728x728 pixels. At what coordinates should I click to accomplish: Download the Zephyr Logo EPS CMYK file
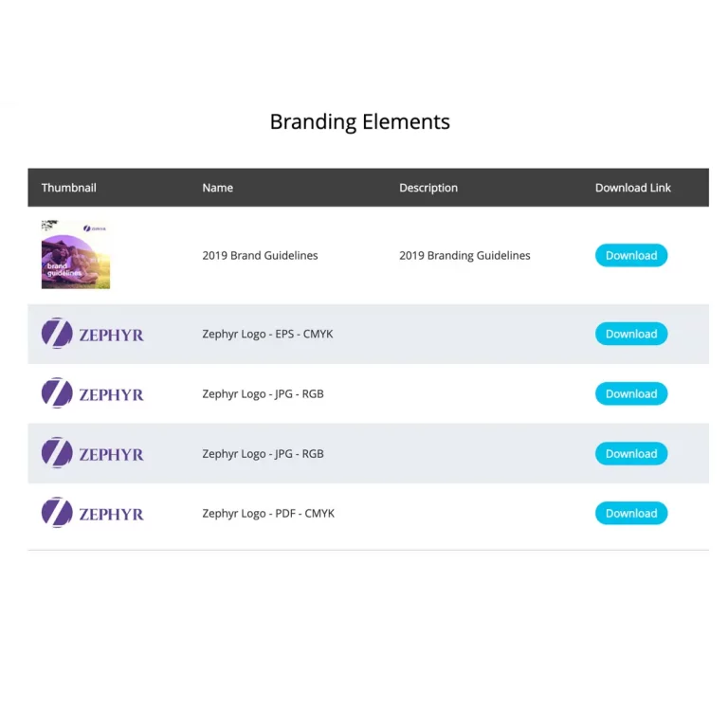click(x=631, y=334)
